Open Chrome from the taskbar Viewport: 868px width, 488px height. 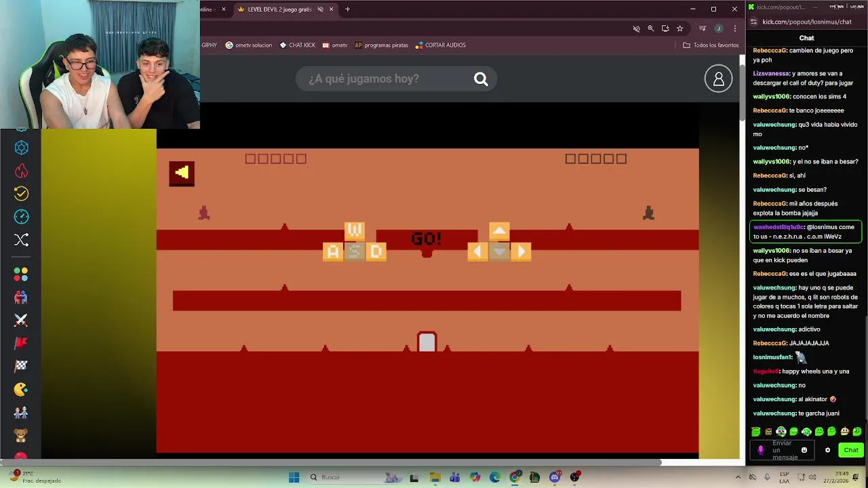[515, 477]
